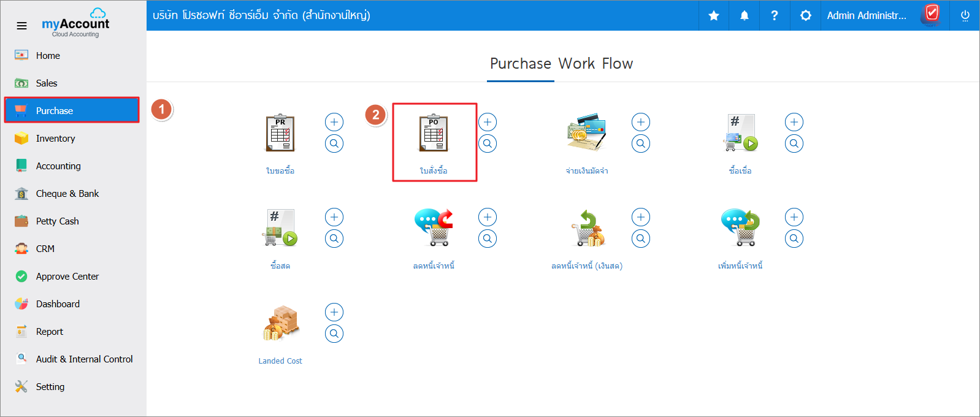Click the power logout icon
Image resolution: width=980 pixels, height=417 pixels.
click(x=965, y=15)
